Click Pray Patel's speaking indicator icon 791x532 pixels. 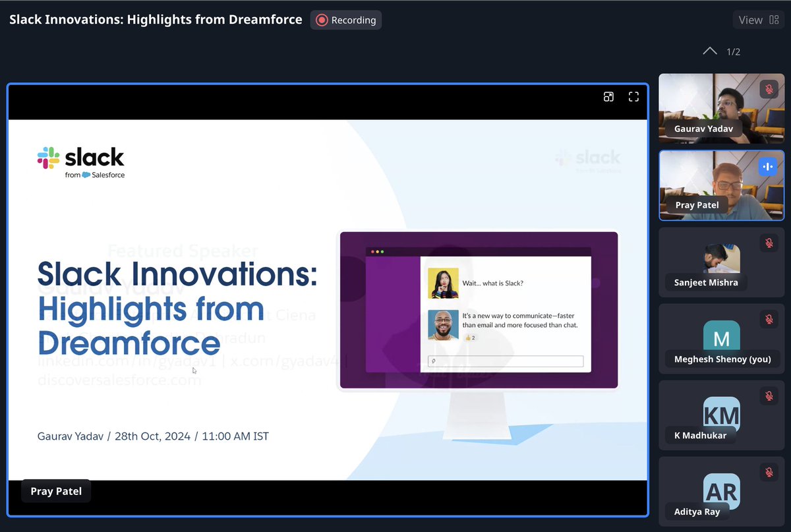767,166
